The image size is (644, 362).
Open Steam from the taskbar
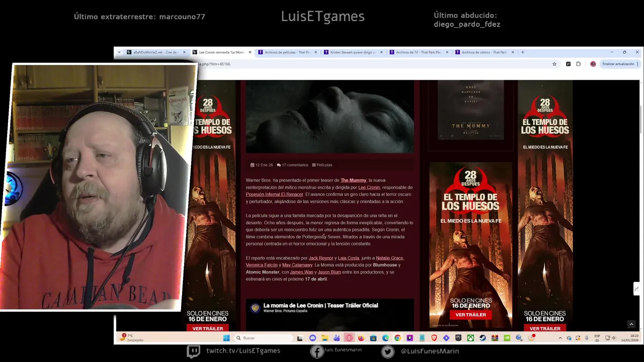pyautogui.click(x=482, y=338)
